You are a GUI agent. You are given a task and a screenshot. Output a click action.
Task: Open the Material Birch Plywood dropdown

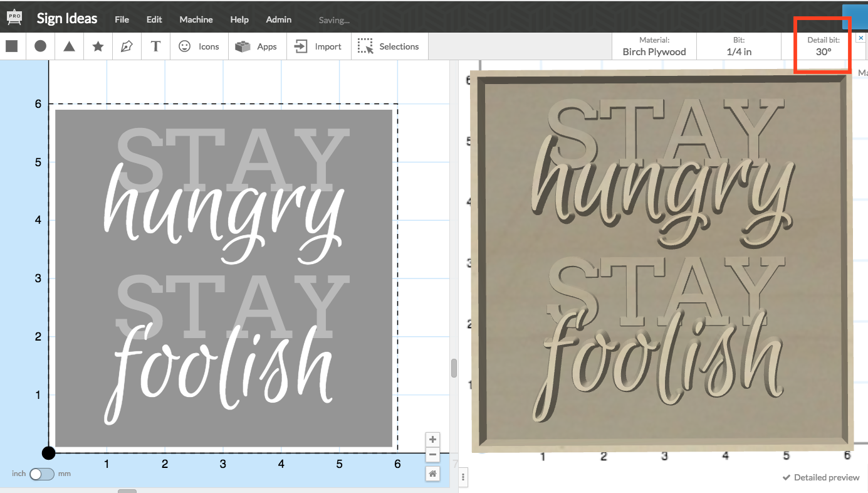(654, 46)
